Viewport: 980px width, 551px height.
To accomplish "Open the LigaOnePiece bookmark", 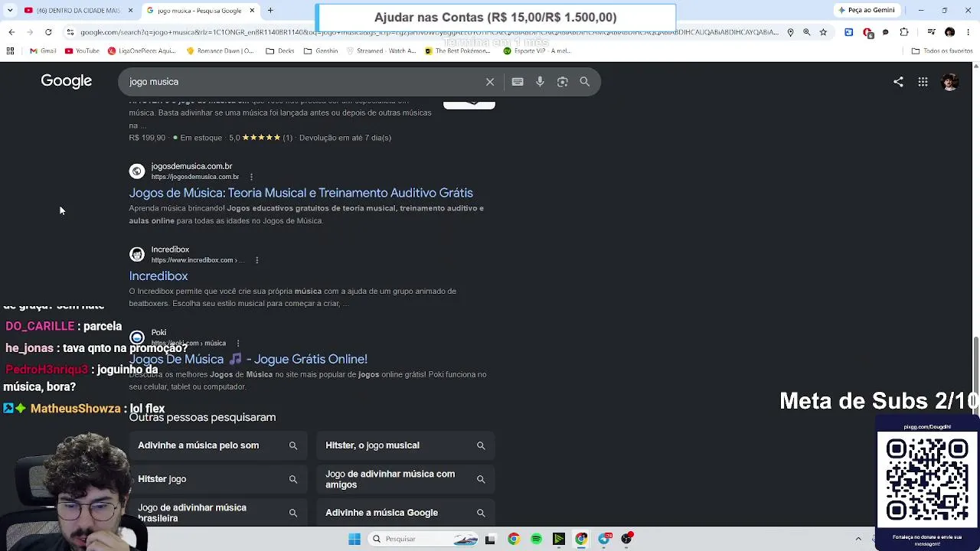I will click(142, 51).
